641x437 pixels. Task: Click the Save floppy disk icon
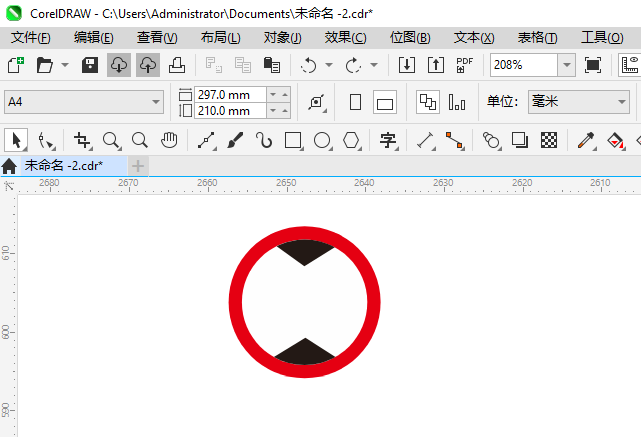pyautogui.click(x=90, y=65)
